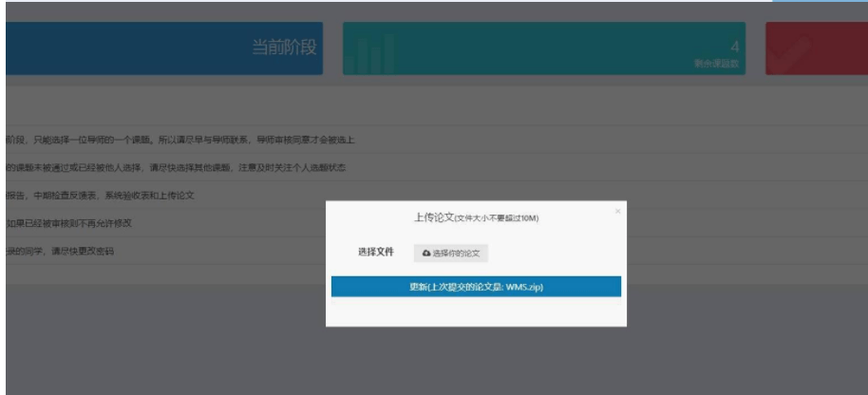Image resolution: width=868 pixels, height=395 pixels.
Task: Click the notice line ending with 关注个人选题状态
Action: [x=176, y=168]
